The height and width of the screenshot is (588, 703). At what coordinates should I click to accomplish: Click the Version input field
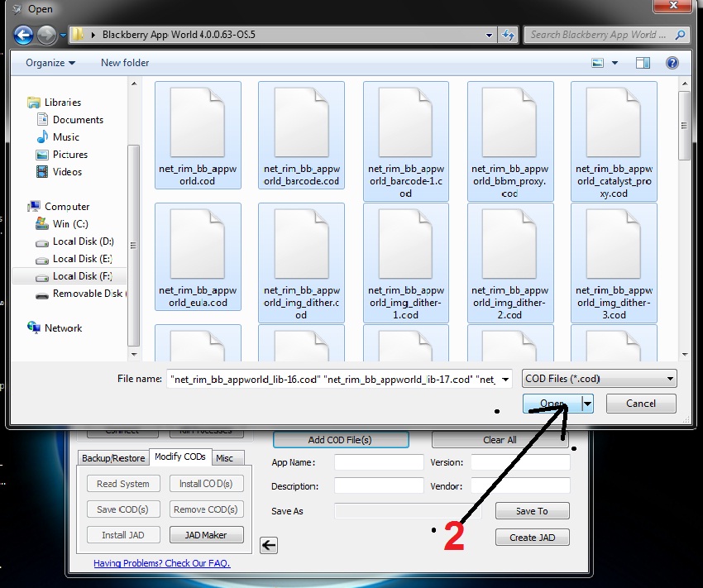pos(520,462)
